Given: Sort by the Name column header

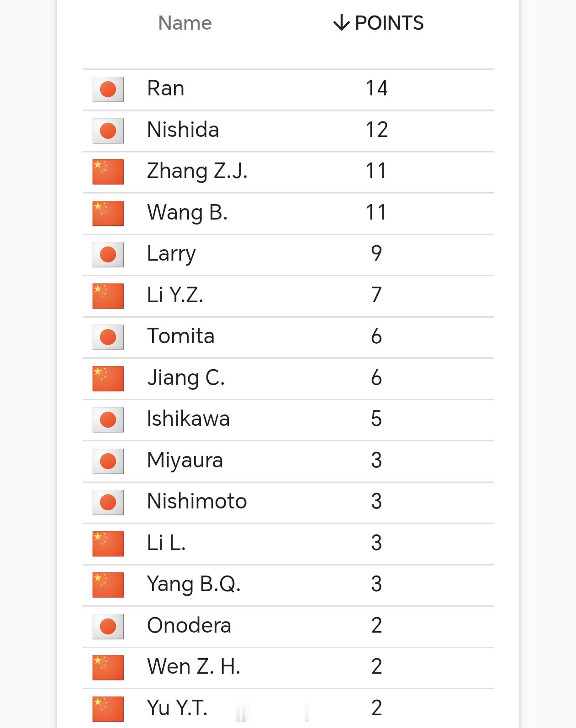Looking at the screenshot, I should click(x=185, y=23).
